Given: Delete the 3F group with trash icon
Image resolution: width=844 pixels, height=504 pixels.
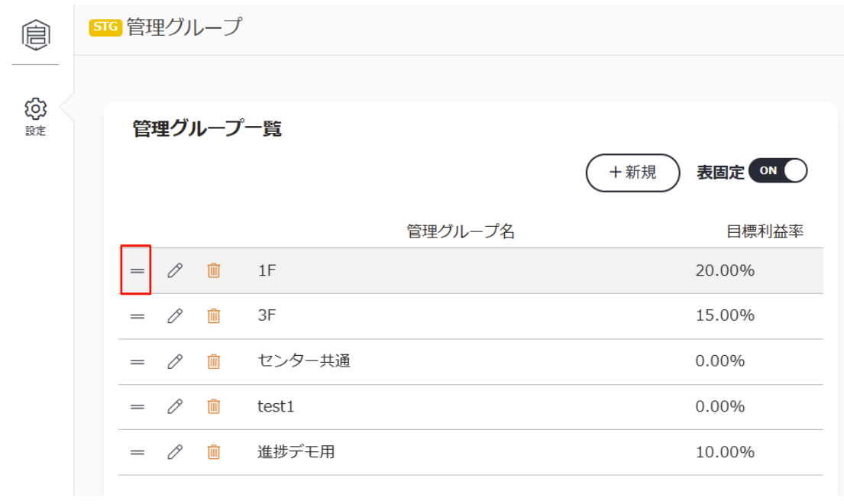Looking at the screenshot, I should pos(214,315).
